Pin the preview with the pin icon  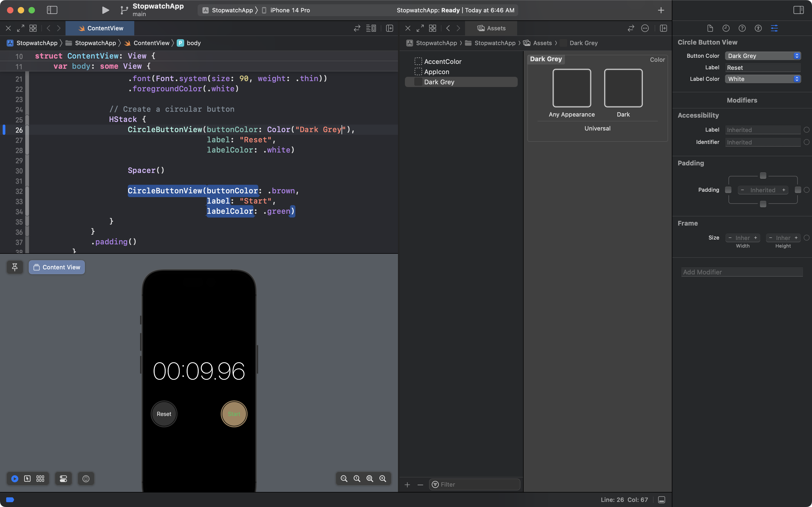click(15, 267)
